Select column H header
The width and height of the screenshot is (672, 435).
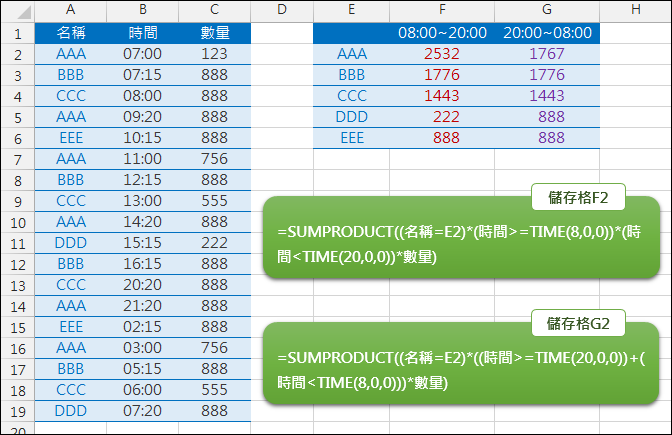(636, 10)
